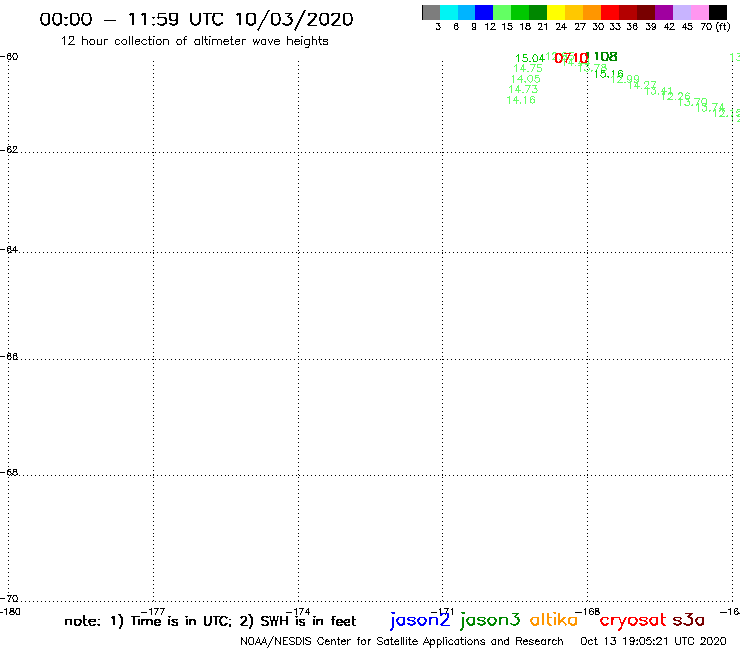Screen dimensions: 740x650
Task: Select the black swatch ending the scale
Action: 718,12
